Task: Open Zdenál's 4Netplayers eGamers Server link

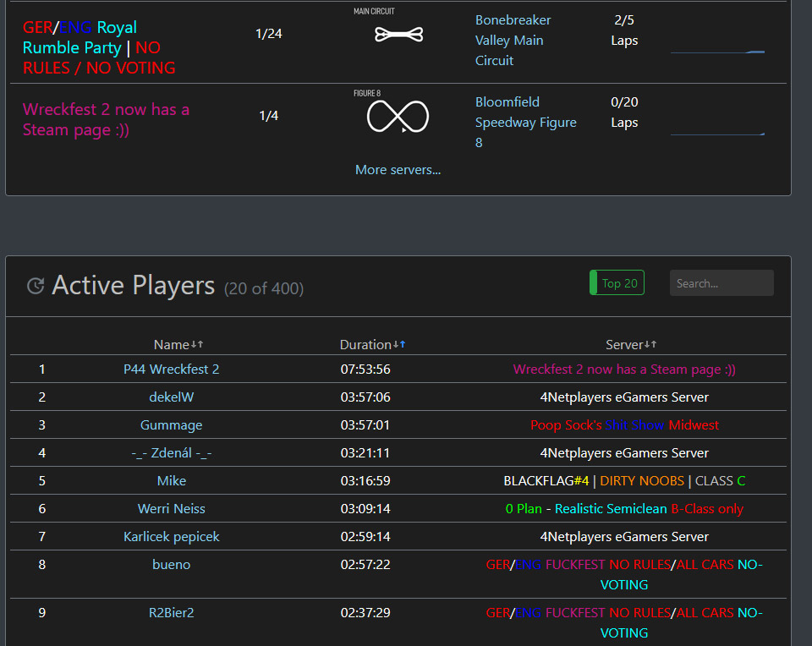Action: pyautogui.click(x=624, y=453)
